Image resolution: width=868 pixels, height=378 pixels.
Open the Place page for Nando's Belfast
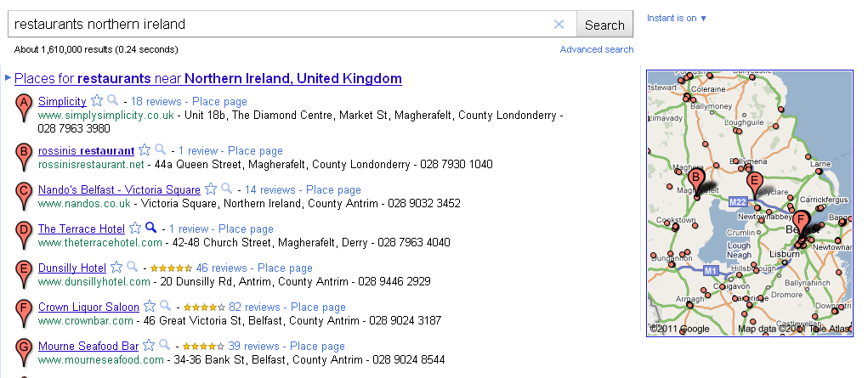(333, 189)
